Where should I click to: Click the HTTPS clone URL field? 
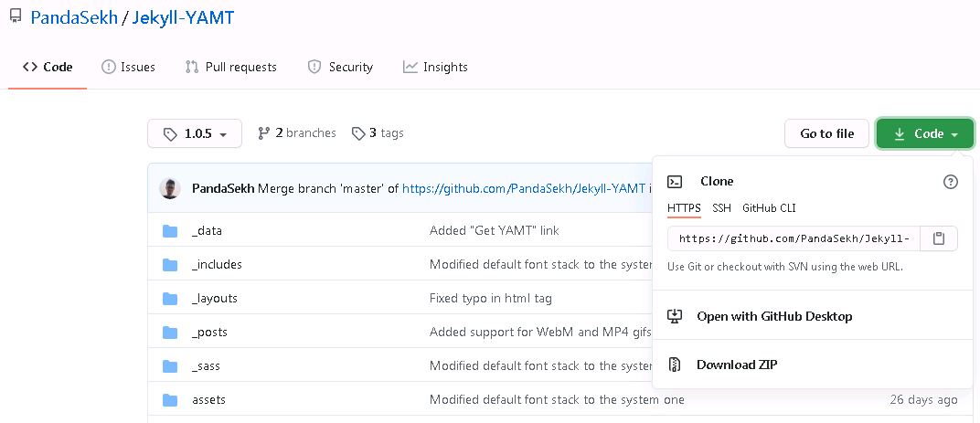[794, 238]
